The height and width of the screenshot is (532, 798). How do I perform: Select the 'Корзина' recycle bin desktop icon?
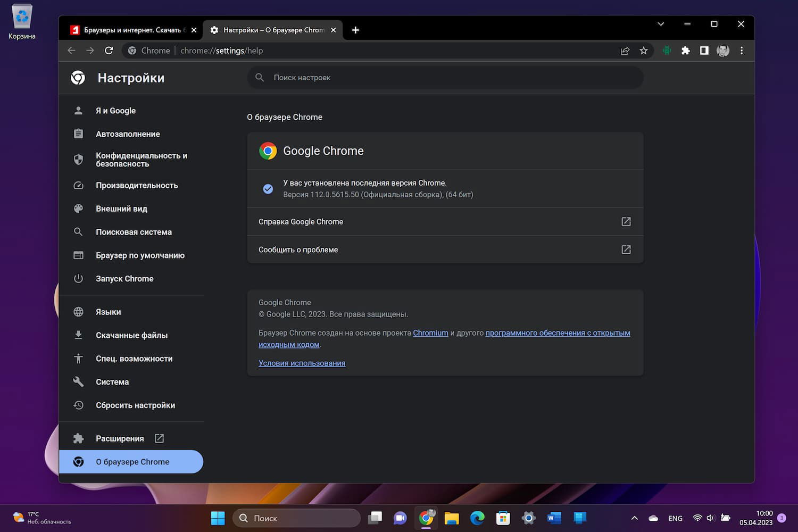point(22,21)
